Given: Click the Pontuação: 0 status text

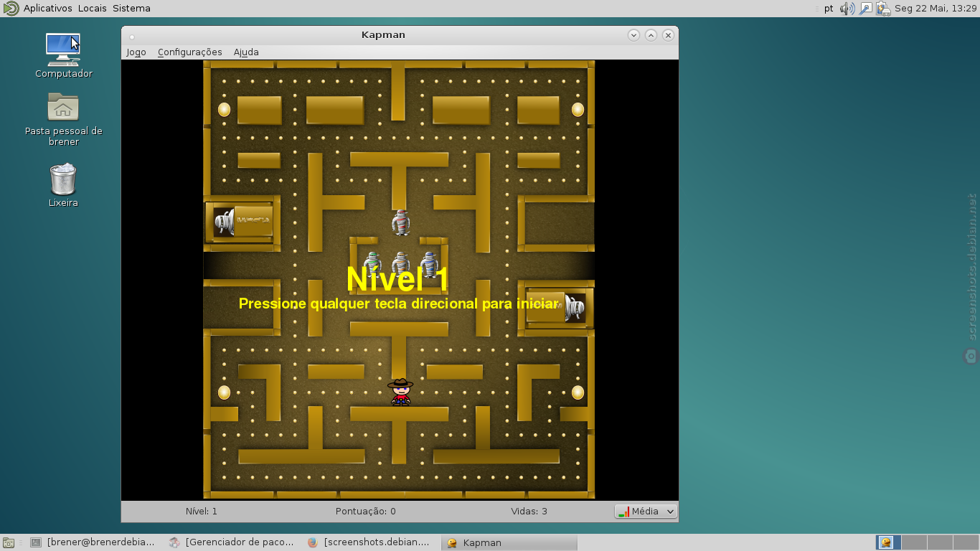Looking at the screenshot, I should tap(365, 512).
